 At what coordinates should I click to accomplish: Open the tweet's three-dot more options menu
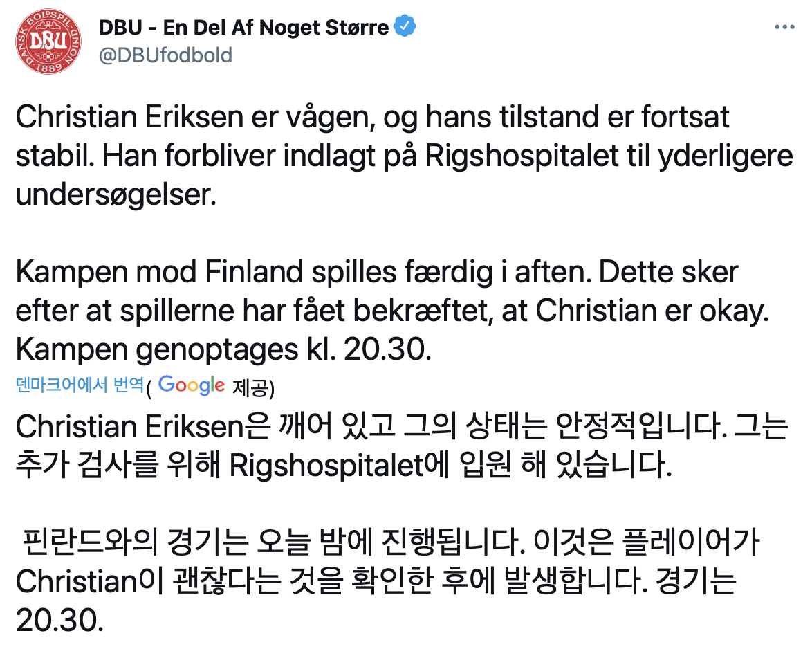[784, 27]
